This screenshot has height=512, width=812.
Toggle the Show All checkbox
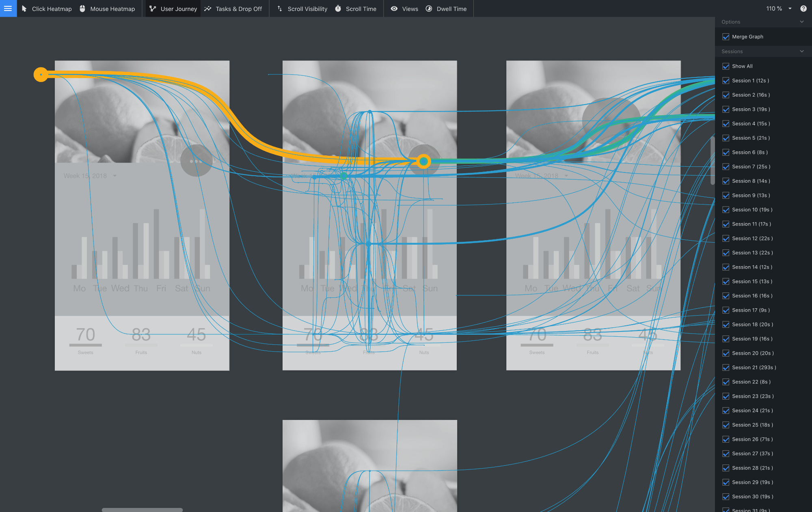coord(726,66)
